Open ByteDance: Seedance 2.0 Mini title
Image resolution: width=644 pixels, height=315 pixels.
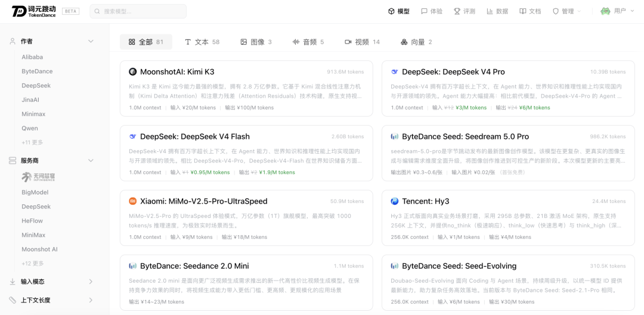click(194, 266)
